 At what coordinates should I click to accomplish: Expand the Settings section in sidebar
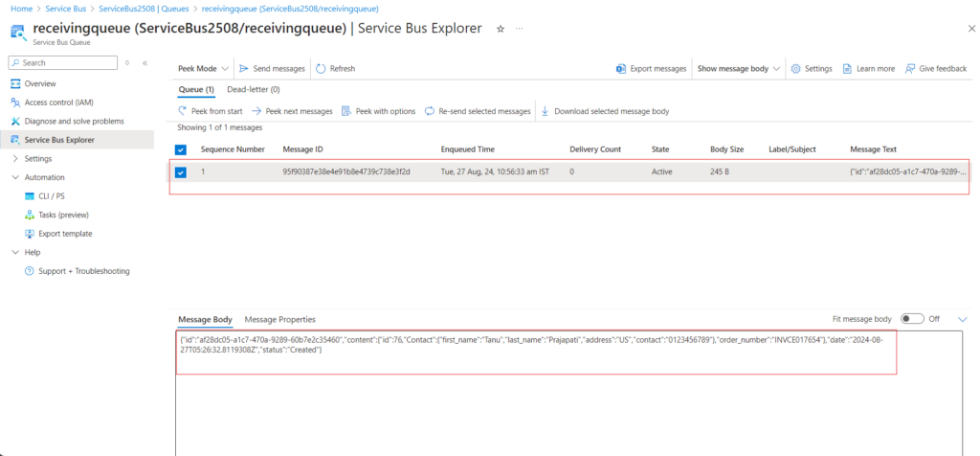click(x=15, y=159)
